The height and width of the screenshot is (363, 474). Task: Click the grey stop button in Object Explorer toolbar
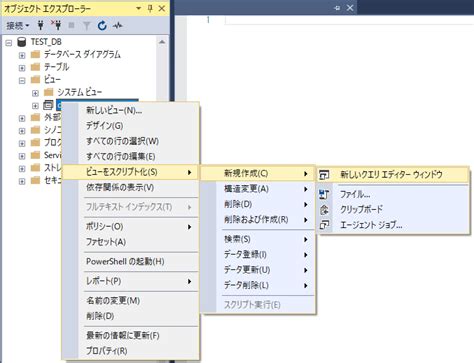coord(71,25)
